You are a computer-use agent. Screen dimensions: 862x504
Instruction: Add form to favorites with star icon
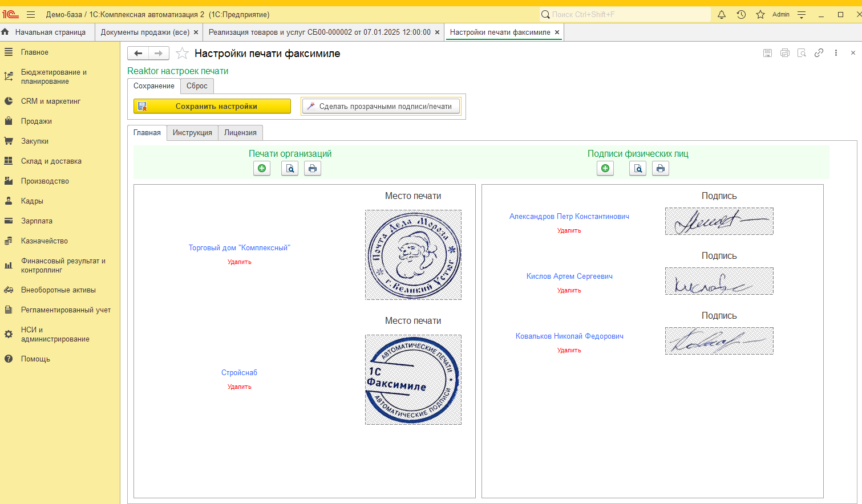pos(182,53)
